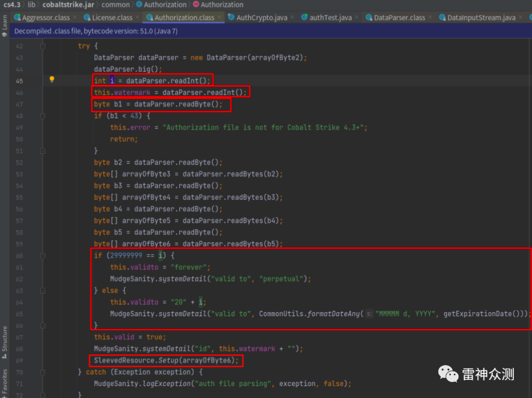Click the class icon on Authorization.class tab
This screenshot has width=532, height=398.
[150, 17]
